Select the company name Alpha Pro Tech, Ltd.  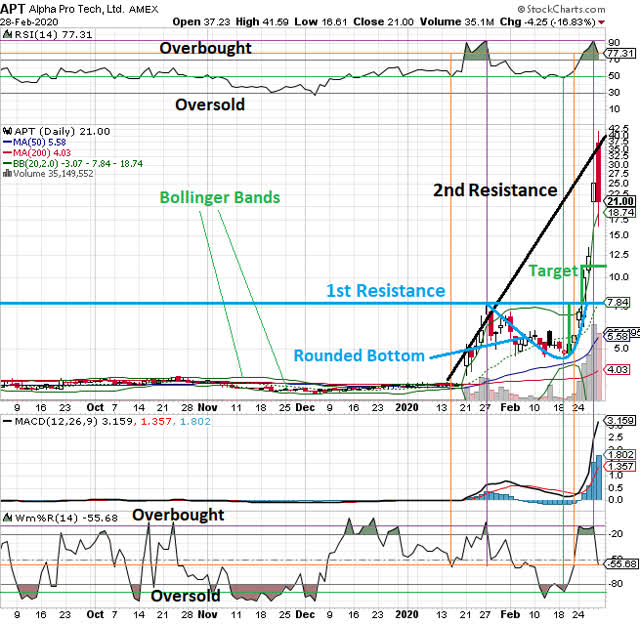(x=76, y=9)
